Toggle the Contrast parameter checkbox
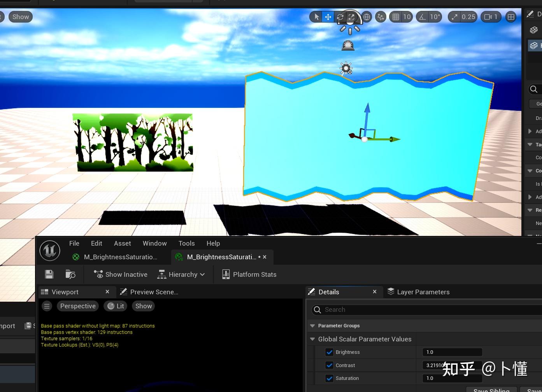The height and width of the screenshot is (392, 542). pyautogui.click(x=330, y=365)
